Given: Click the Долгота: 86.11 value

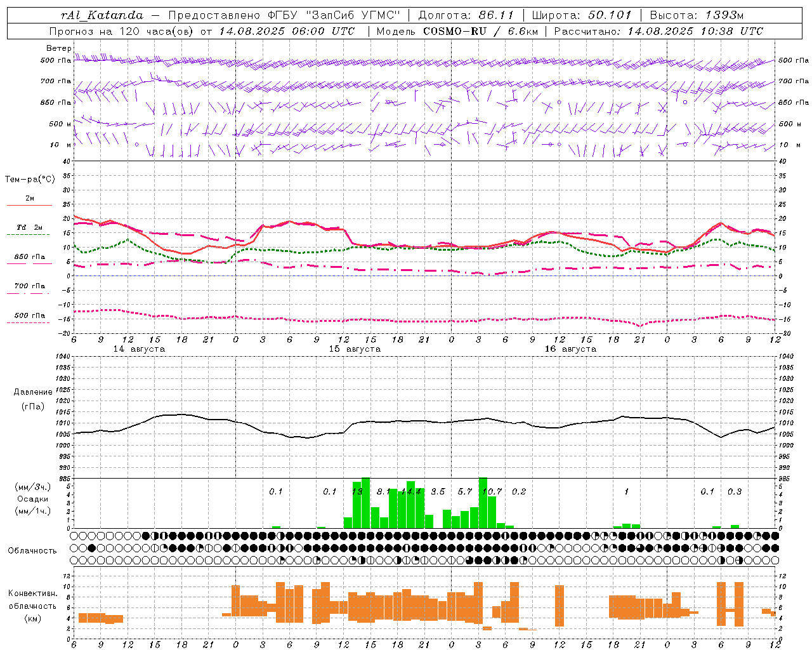Looking at the screenshot, I should pos(466,15).
